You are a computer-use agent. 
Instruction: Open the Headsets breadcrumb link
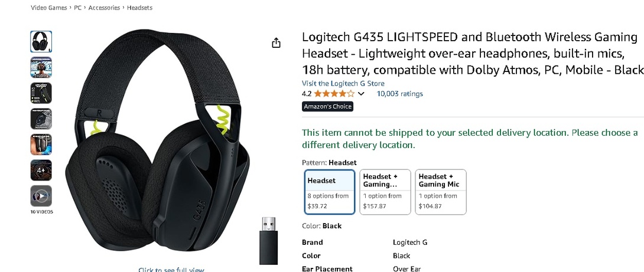click(x=139, y=8)
